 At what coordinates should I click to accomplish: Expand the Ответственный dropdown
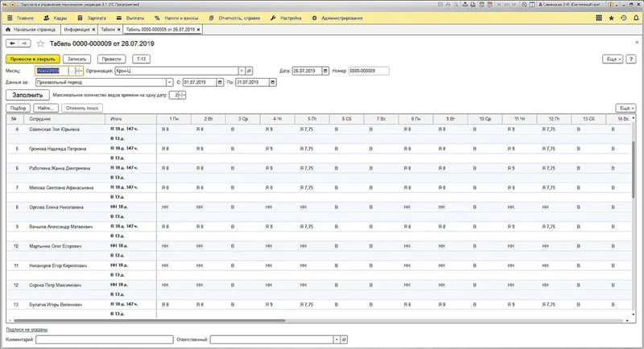pos(336,339)
